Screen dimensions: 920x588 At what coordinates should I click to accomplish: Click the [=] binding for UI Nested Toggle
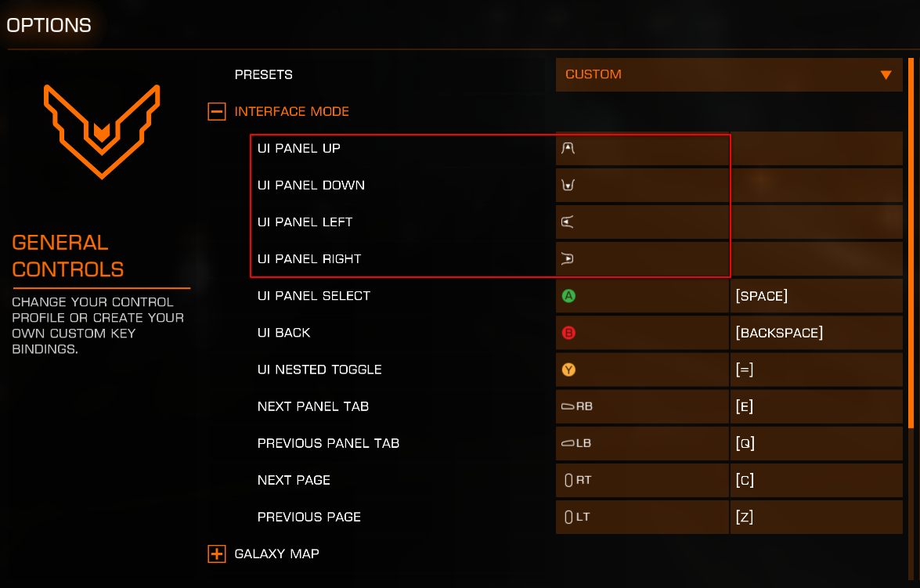pos(816,370)
